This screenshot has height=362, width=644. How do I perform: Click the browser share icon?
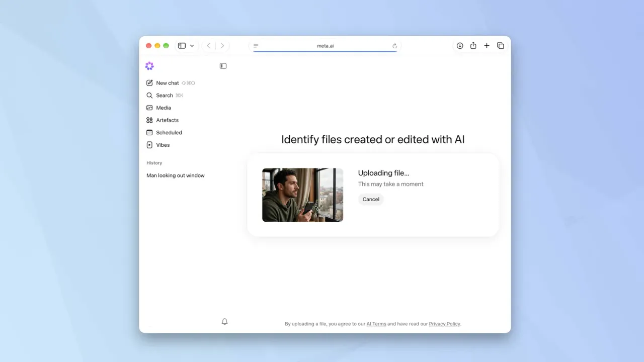click(473, 46)
